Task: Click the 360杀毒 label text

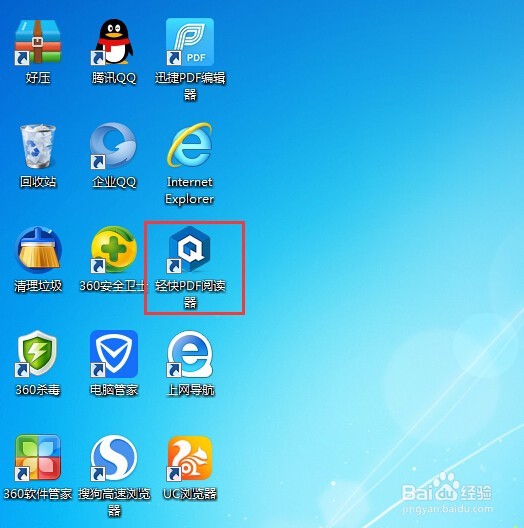Action: [x=38, y=390]
